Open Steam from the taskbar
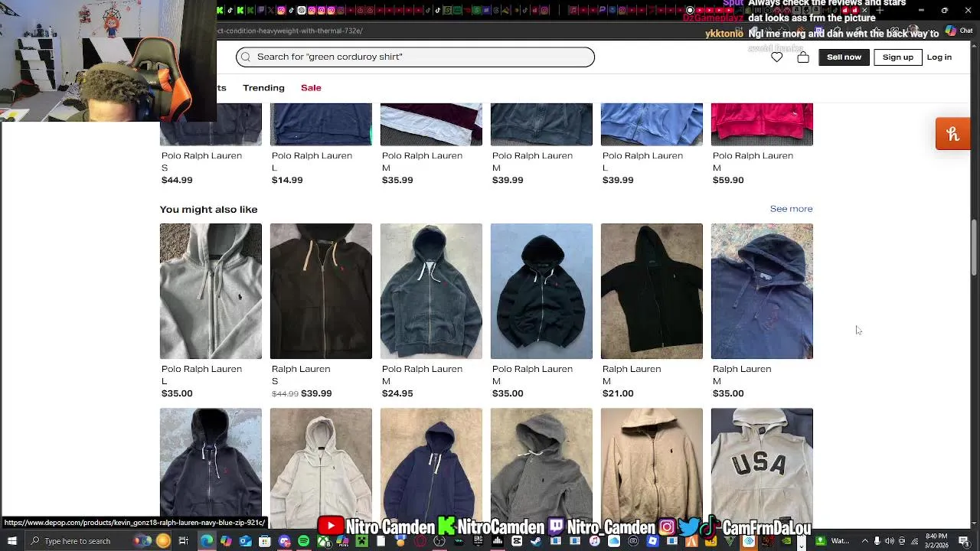980x551 pixels. (536, 541)
